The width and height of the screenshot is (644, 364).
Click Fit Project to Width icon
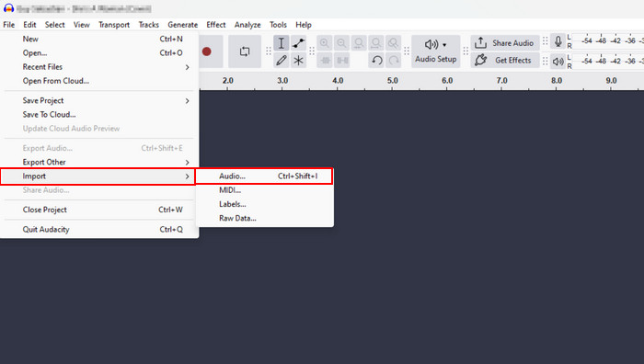coord(376,43)
